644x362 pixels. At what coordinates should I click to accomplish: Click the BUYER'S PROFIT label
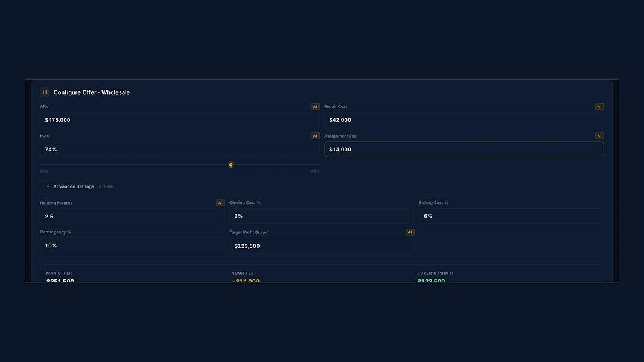[435, 273]
